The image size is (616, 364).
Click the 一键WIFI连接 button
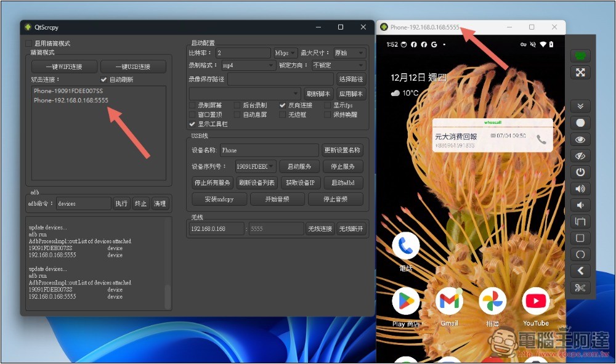[64, 67]
